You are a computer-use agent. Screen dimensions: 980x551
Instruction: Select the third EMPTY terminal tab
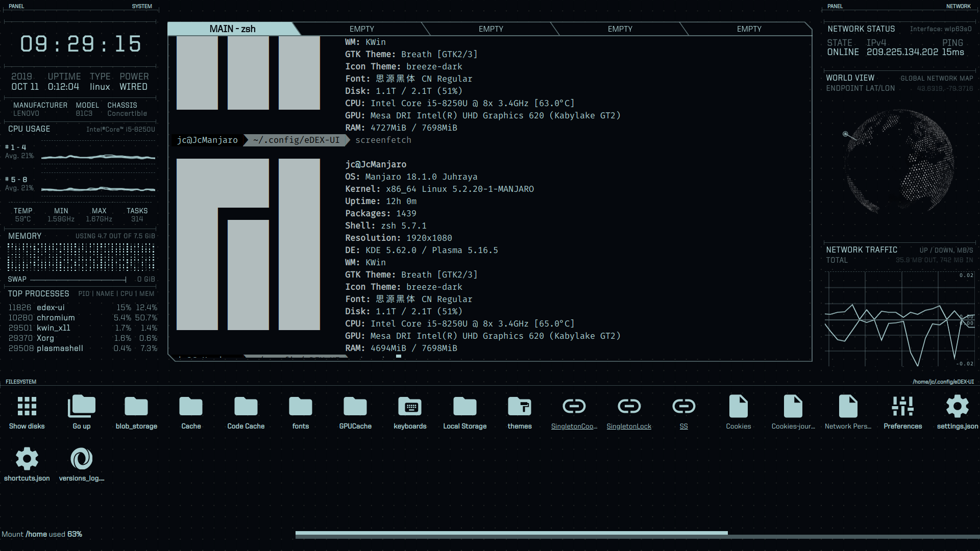pyautogui.click(x=620, y=29)
